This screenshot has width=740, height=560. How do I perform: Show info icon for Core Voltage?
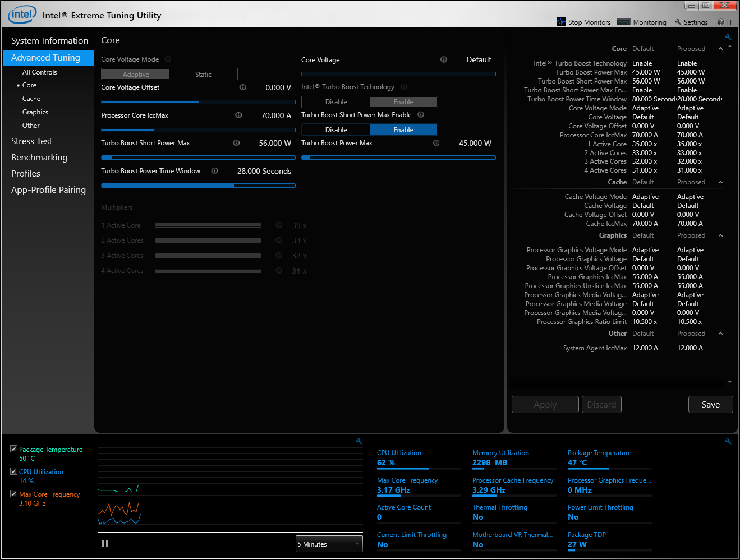(x=443, y=59)
